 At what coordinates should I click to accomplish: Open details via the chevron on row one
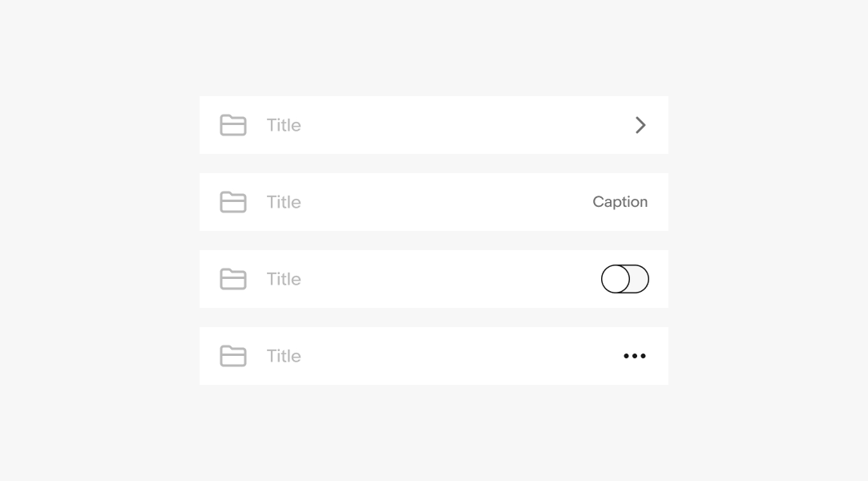pos(640,125)
